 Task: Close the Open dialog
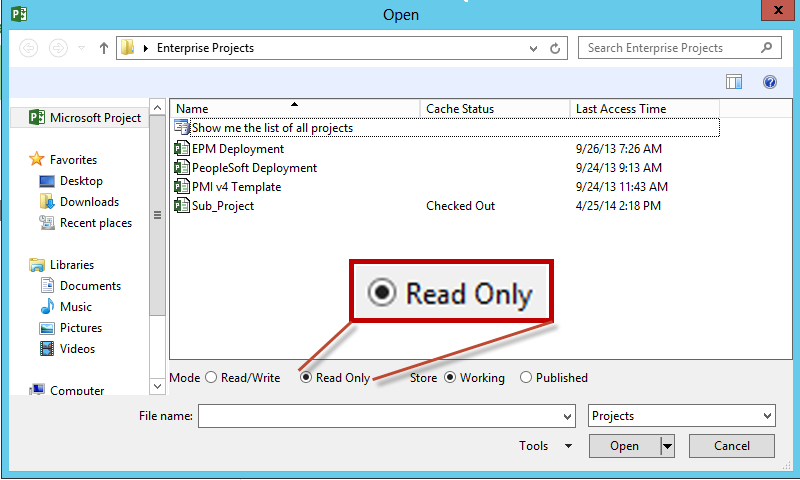click(778, 10)
